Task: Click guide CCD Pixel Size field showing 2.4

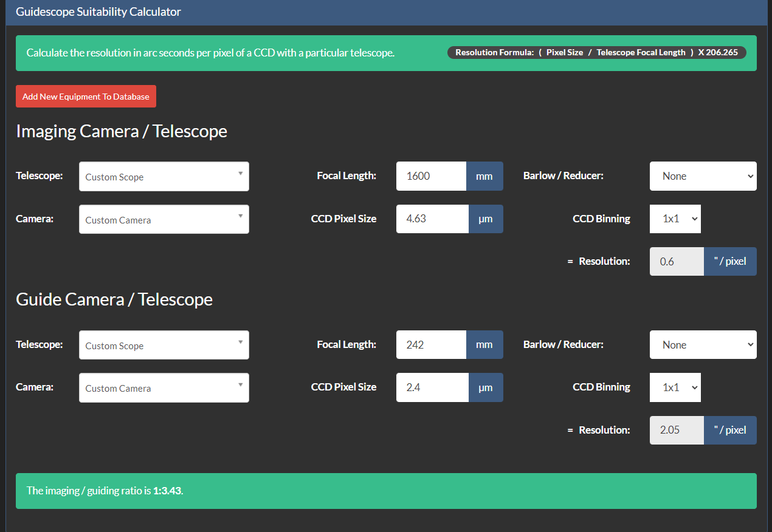Action: pos(432,387)
